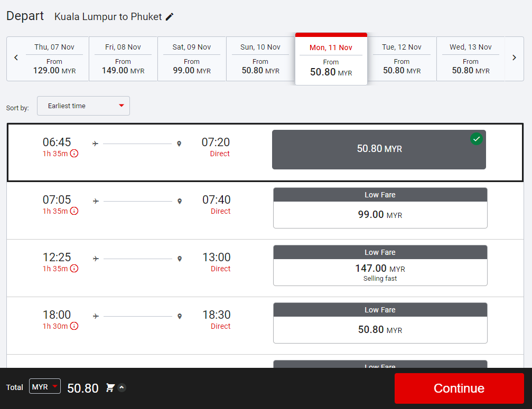Open duration info icon for 12:25 flight
Viewport: 532px width, 409px height.
click(x=74, y=269)
